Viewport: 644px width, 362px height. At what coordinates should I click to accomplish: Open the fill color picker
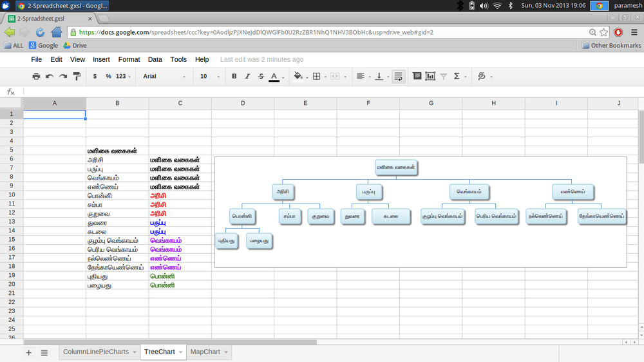tap(299, 76)
